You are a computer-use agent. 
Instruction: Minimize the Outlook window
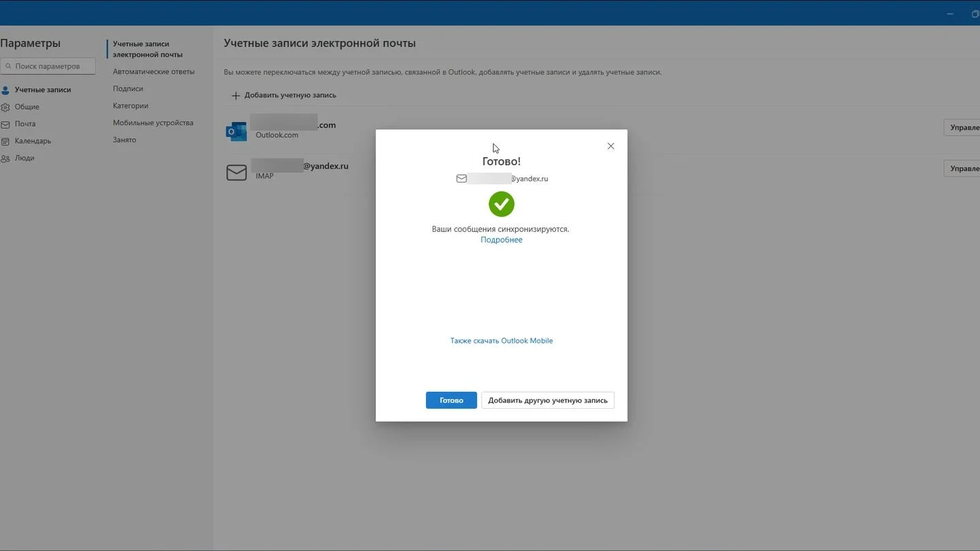tap(950, 14)
